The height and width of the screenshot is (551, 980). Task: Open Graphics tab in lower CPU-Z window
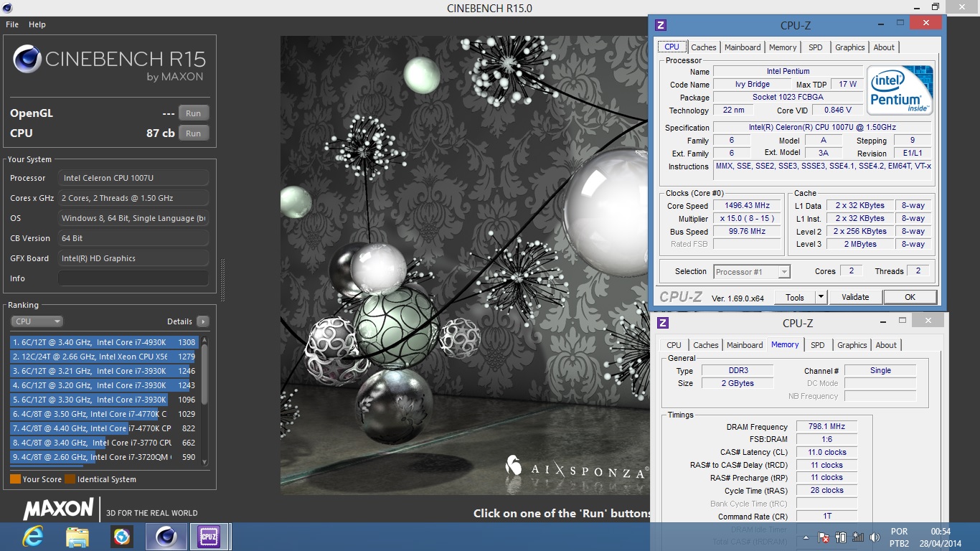pyautogui.click(x=852, y=345)
